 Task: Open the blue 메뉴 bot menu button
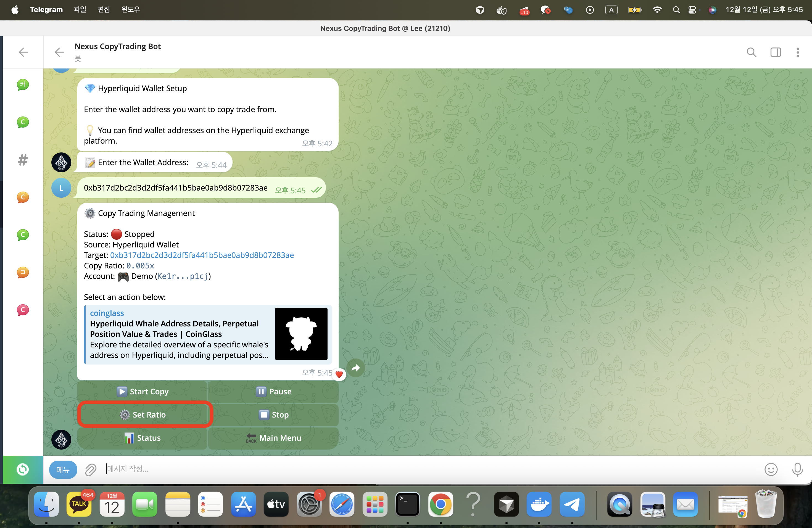(x=63, y=470)
